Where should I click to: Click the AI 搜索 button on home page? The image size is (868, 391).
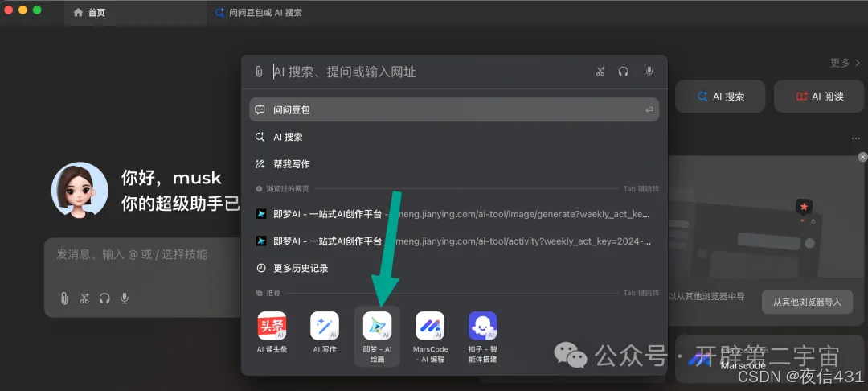[x=720, y=97]
